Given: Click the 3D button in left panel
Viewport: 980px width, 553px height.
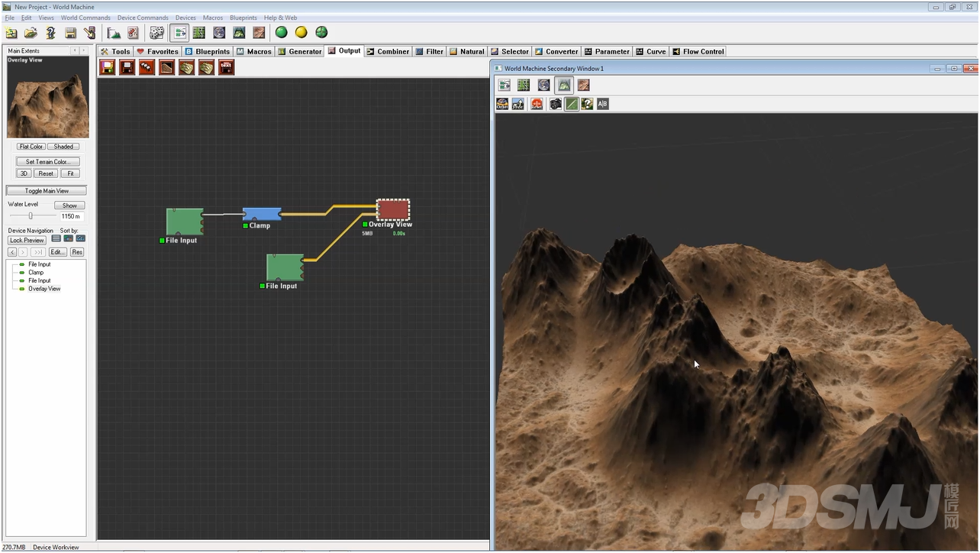Looking at the screenshot, I should [x=24, y=173].
